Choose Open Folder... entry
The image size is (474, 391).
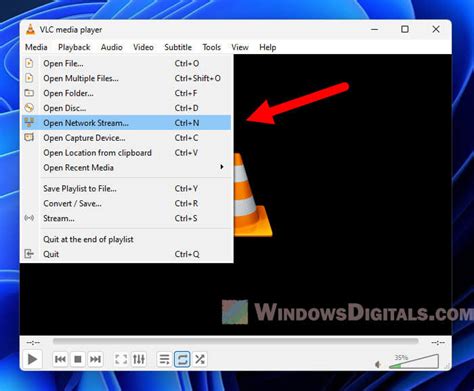pos(127,93)
